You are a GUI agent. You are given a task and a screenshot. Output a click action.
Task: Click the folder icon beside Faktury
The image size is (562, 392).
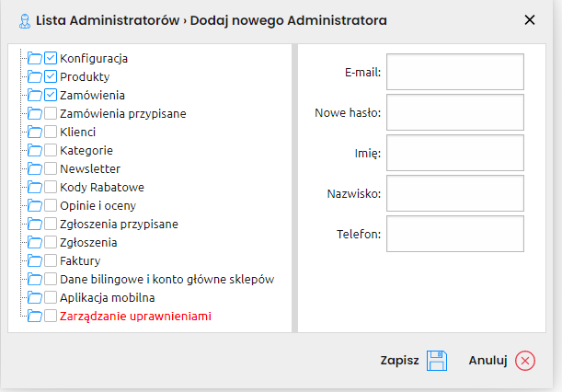pos(35,260)
